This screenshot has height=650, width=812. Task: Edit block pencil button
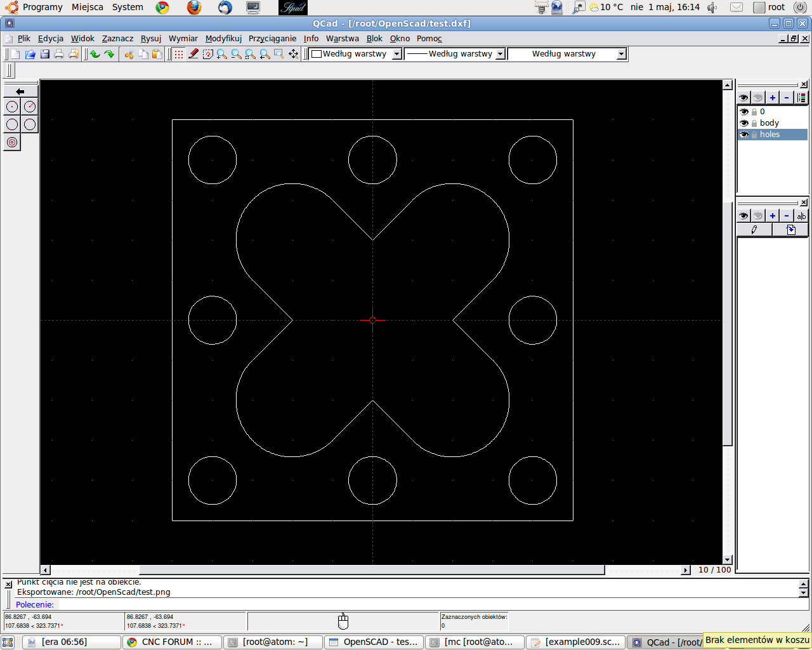coord(754,230)
